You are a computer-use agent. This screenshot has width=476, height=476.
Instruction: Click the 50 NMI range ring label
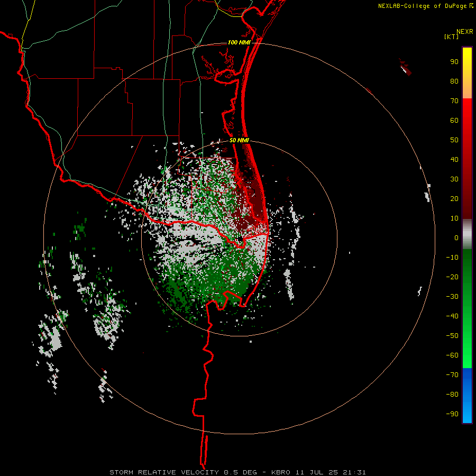pyautogui.click(x=239, y=140)
